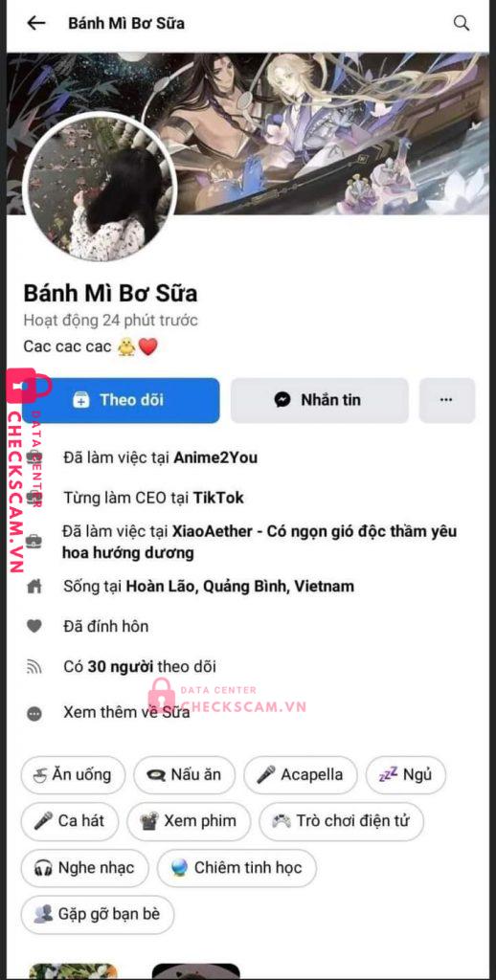The image size is (496, 980).
Task: Select the Chiêm tinh học chip
Action: pos(237,867)
